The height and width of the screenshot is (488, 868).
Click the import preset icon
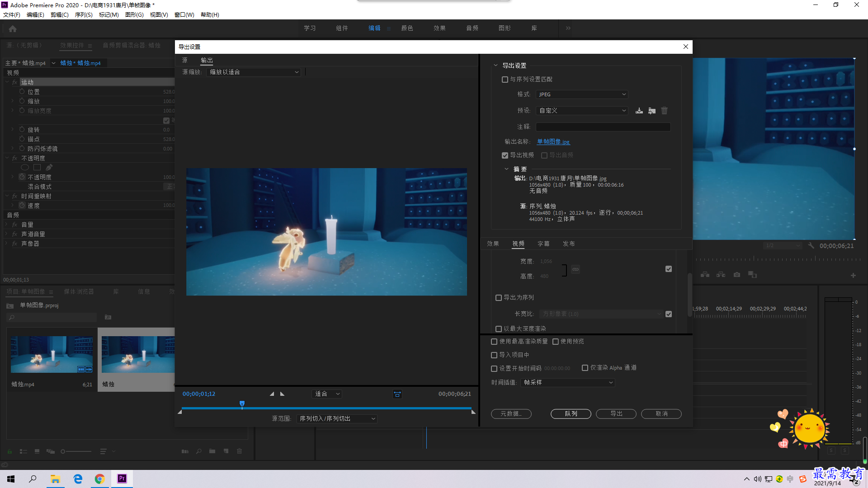[x=652, y=111]
